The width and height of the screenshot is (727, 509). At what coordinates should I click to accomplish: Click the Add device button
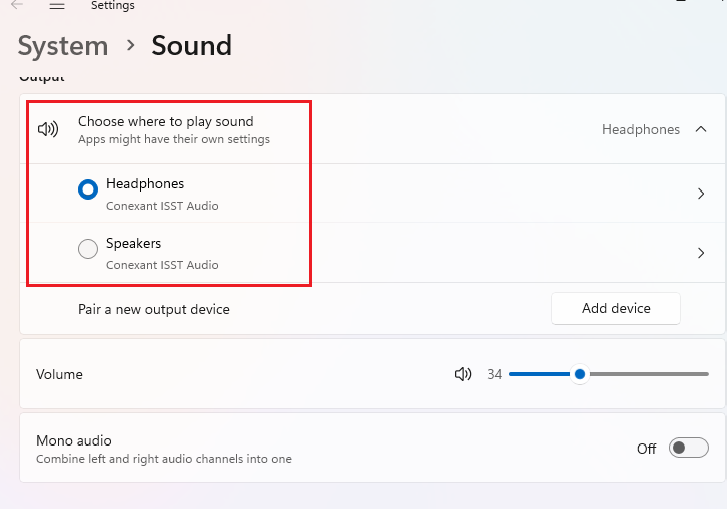click(x=615, y=309)
